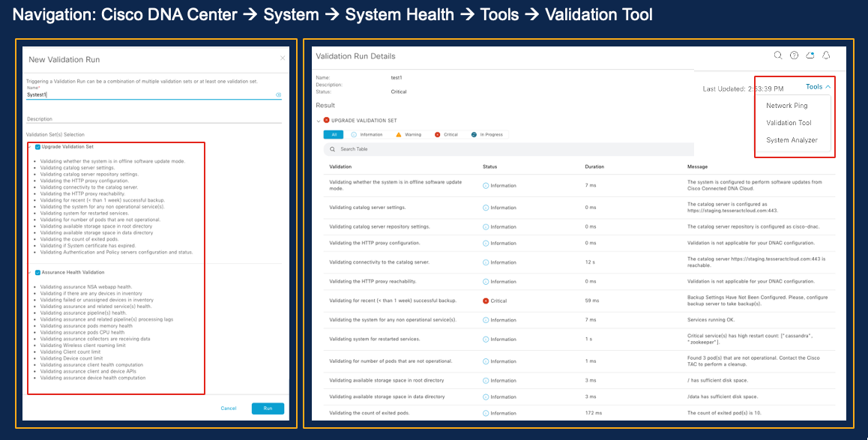868x440 pixels.
Task: Collapse the Tools dropdown menu
Action: 817,87
